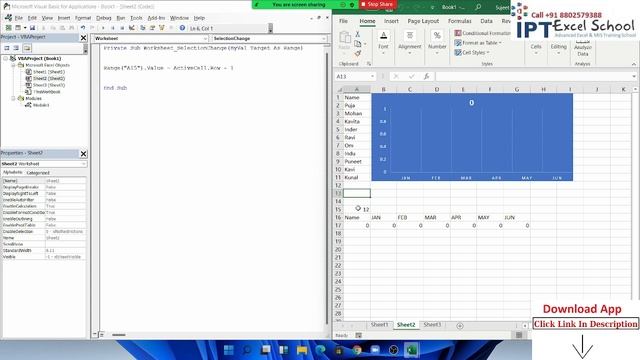Screen dimensions: 640x360
Task: Open the Worksheet object dropdown in code window
Action: [205, 38]
